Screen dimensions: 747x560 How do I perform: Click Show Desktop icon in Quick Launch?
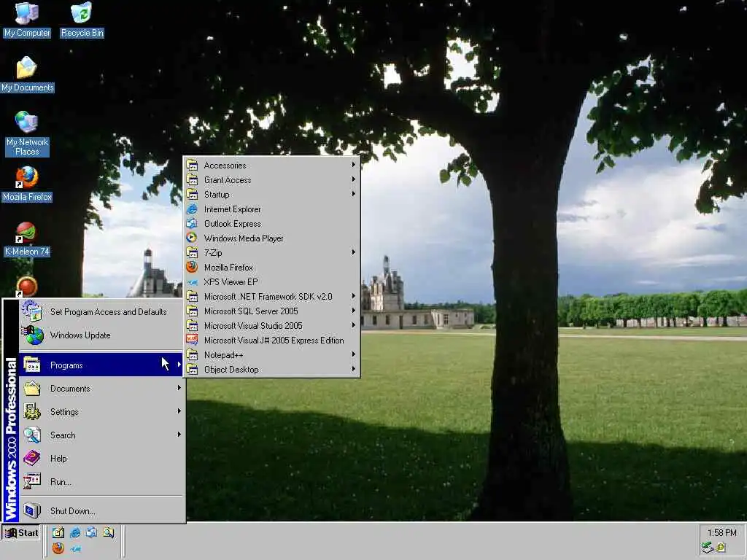[58, 532]
